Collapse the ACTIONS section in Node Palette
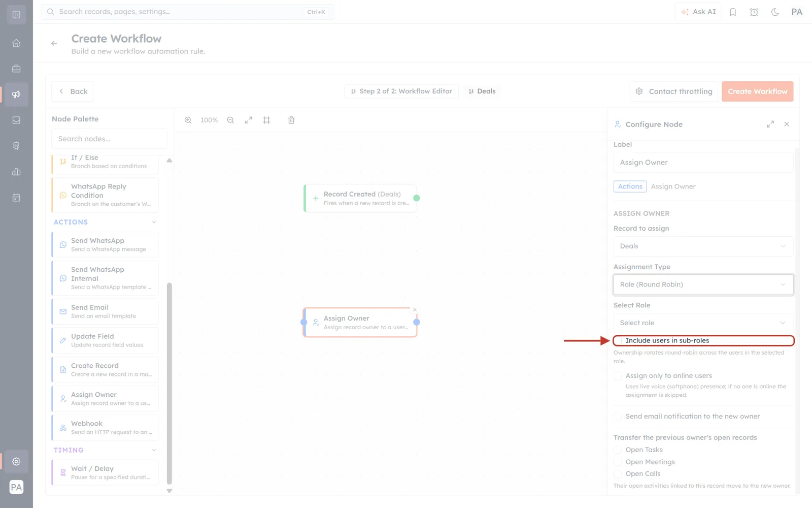The height and width of the screenshot is (508, 812). (x=154, y=222)
